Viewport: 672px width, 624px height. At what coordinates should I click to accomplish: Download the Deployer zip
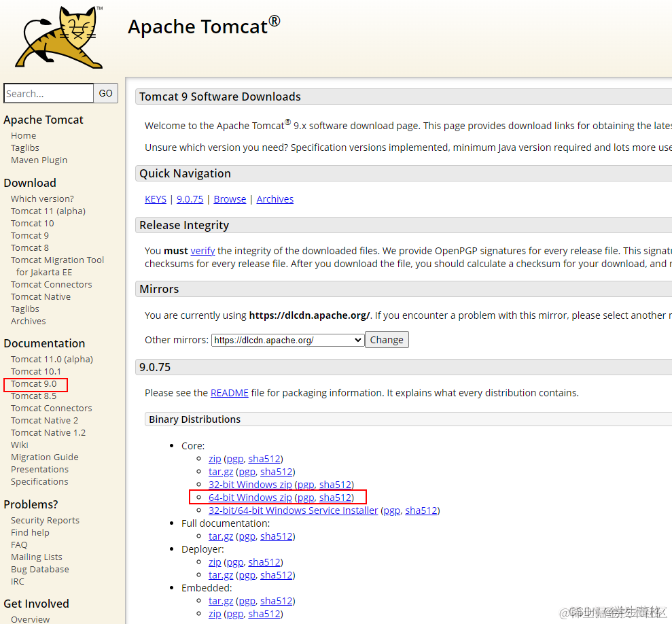pos(215,562)
